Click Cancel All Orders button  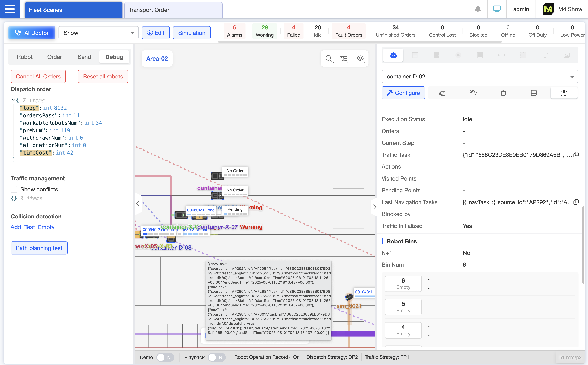38,77
